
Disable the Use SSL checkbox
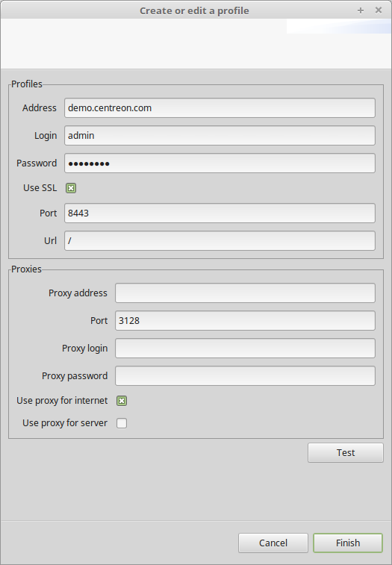71,188
